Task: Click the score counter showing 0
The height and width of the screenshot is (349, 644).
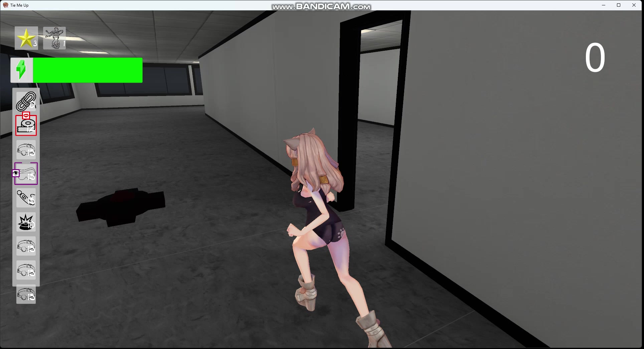Action: point(595,58)
